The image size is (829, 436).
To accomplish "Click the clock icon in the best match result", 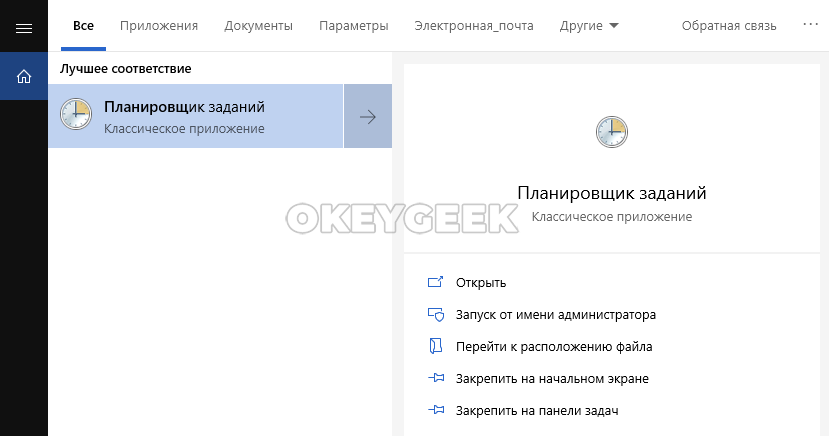I will [x=76, y=116].
